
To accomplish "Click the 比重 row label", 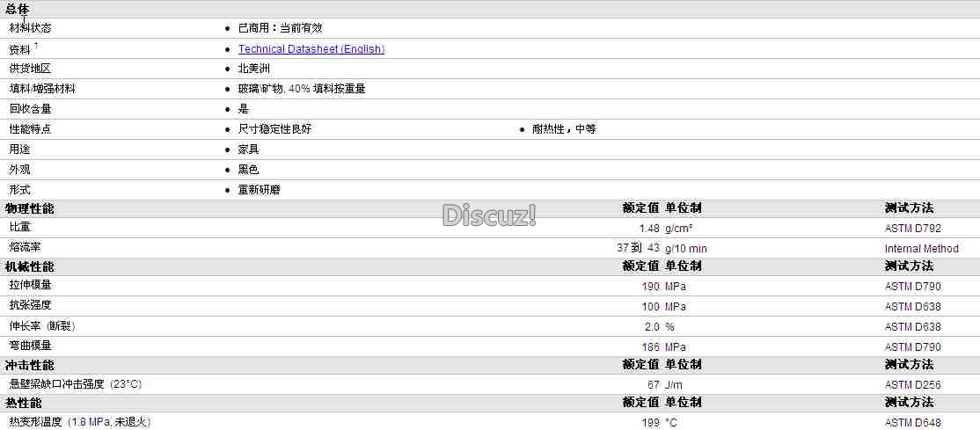I will click(19, 228).
